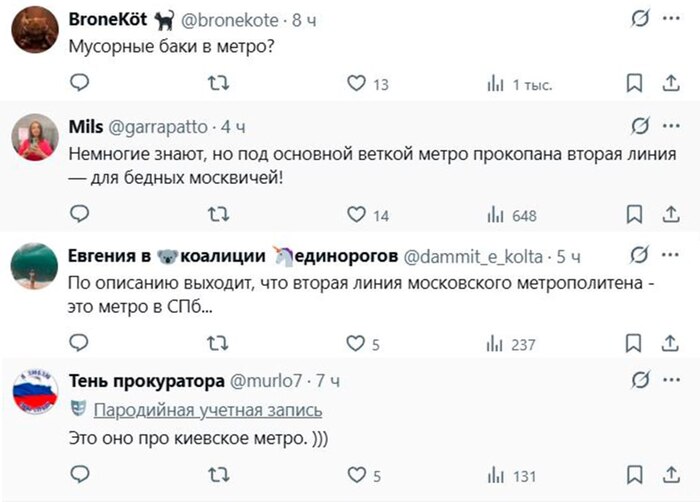Reply to Евгения's tweet about СПб
The image size is (700, 502).
(x=80, y=344)
